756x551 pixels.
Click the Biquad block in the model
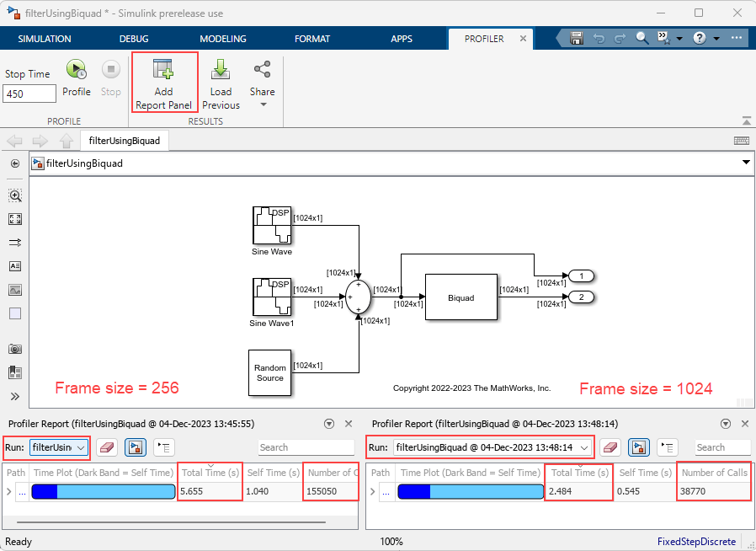click(x=461, y=297)
